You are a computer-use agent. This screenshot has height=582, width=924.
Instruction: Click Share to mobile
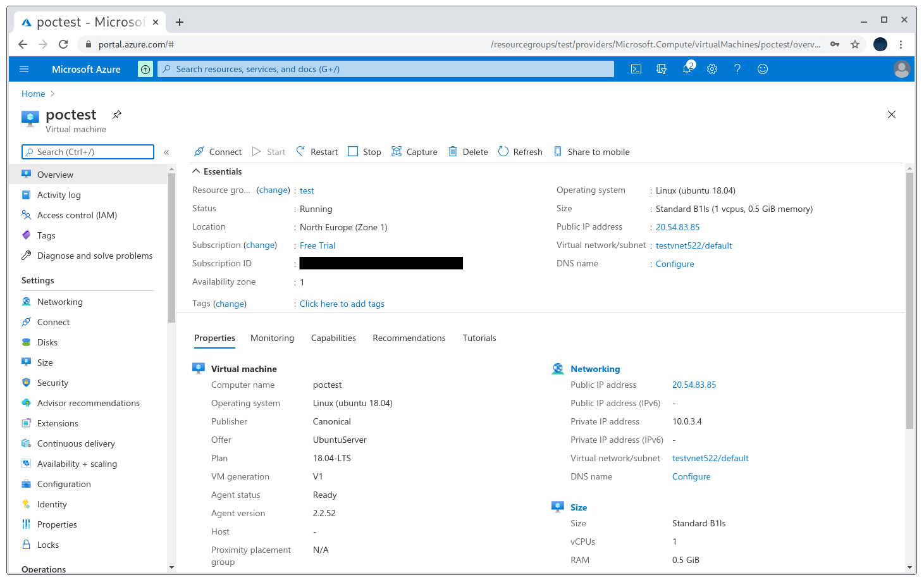click(x=591, y=152)
